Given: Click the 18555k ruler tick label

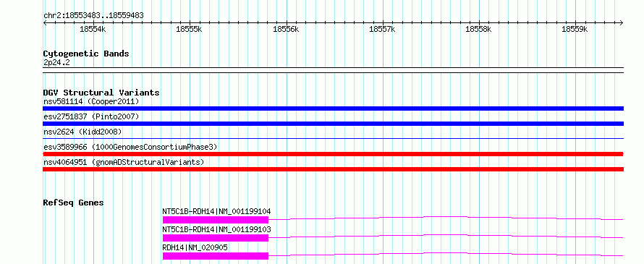Looking at the screenshot, I should pyautogui.click(x=189, y=29).
